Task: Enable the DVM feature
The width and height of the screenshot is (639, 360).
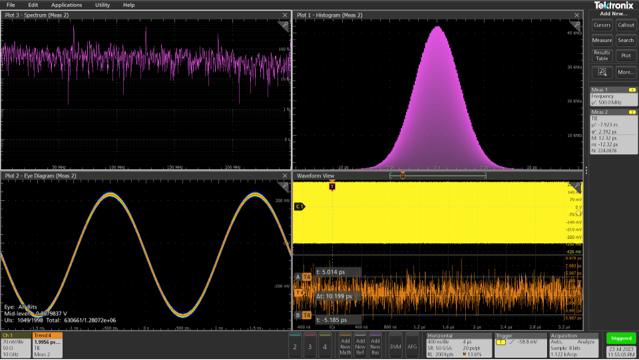Action: click(396, 346)
